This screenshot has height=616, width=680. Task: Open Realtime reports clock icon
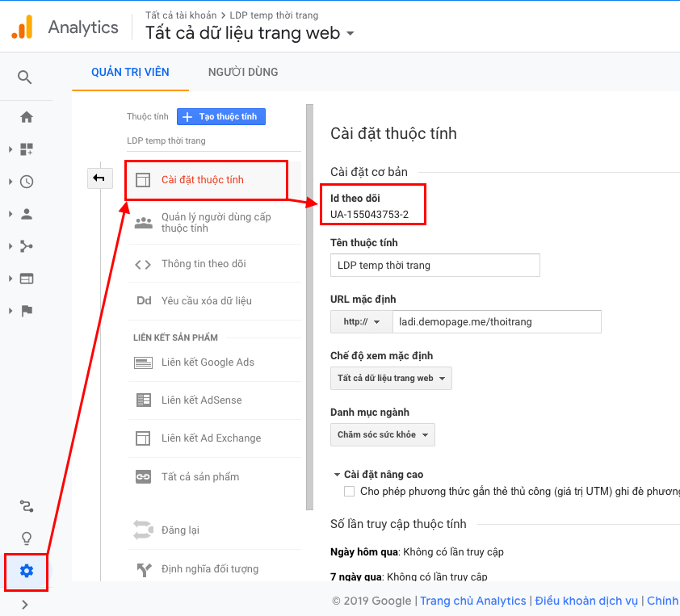(27, 182)
